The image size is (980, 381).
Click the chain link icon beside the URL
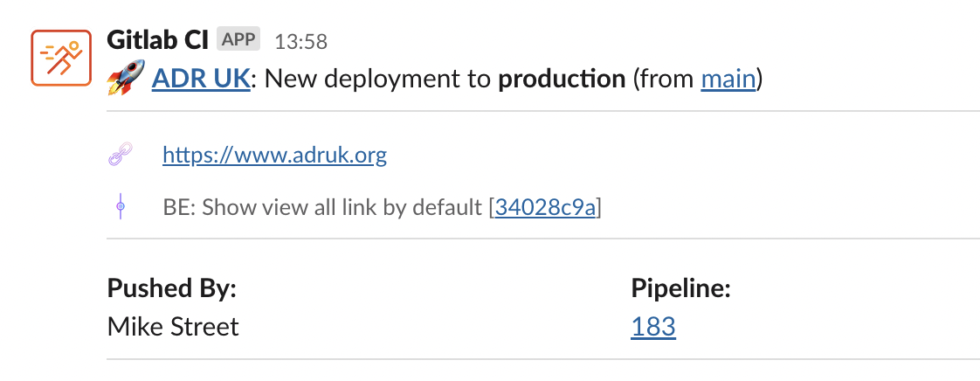[x=121, y=155]
